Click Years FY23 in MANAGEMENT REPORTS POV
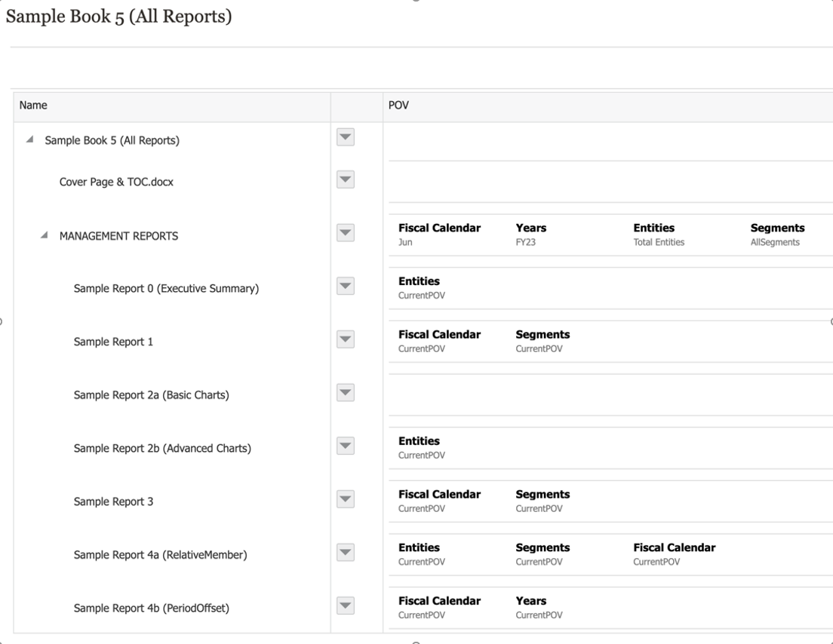 tap(530, 235)
